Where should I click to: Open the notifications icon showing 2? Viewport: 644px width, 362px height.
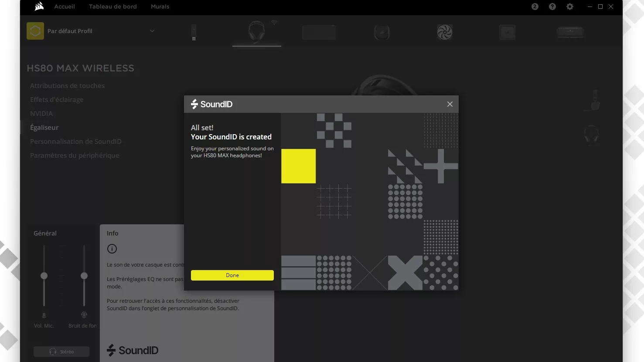pos(535,7)
